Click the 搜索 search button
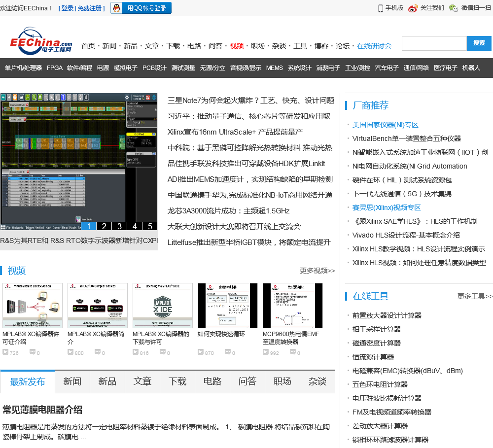This screenshot has width=493, height=448. coord(479,43)
